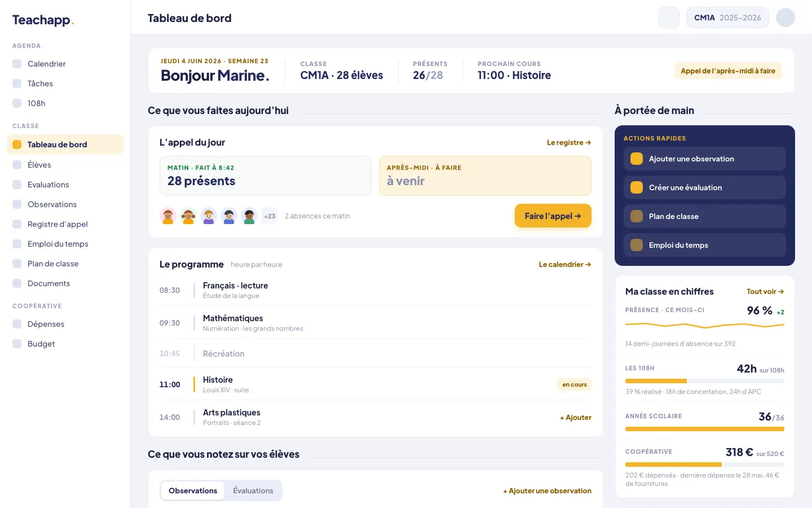This screenshot has width=812, height=508.
Task: Click the square icon button beside class selector
Action: [x=669, y=17]
